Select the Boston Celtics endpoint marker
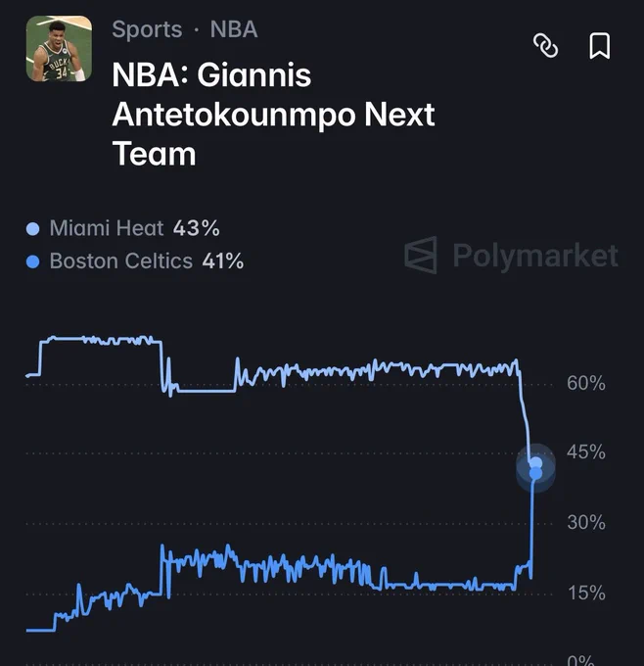 (x=536, y=473)
